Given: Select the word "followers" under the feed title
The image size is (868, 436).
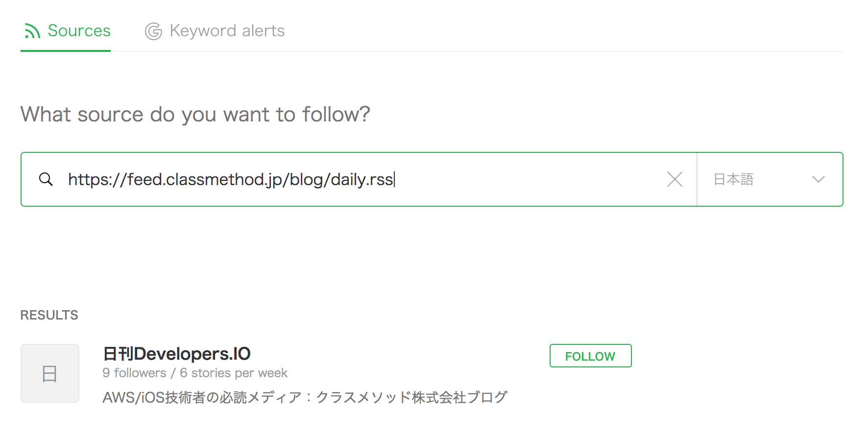Looking at the screenshot, I should [140, 373].
